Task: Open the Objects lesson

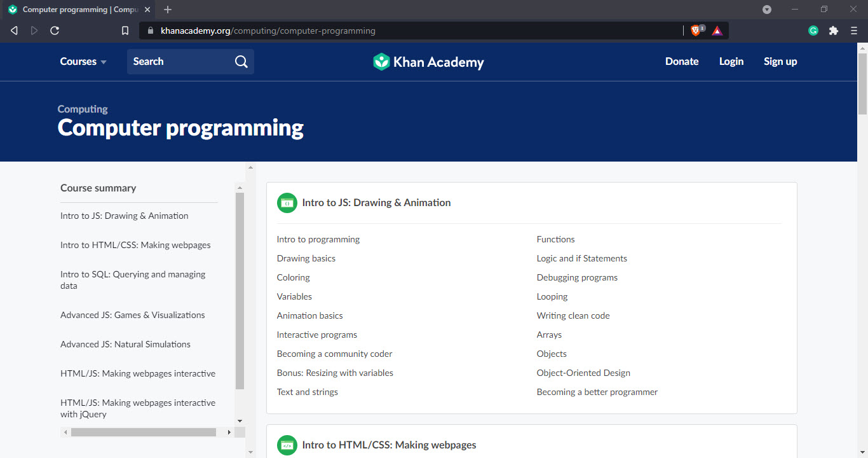Action: 552,354
